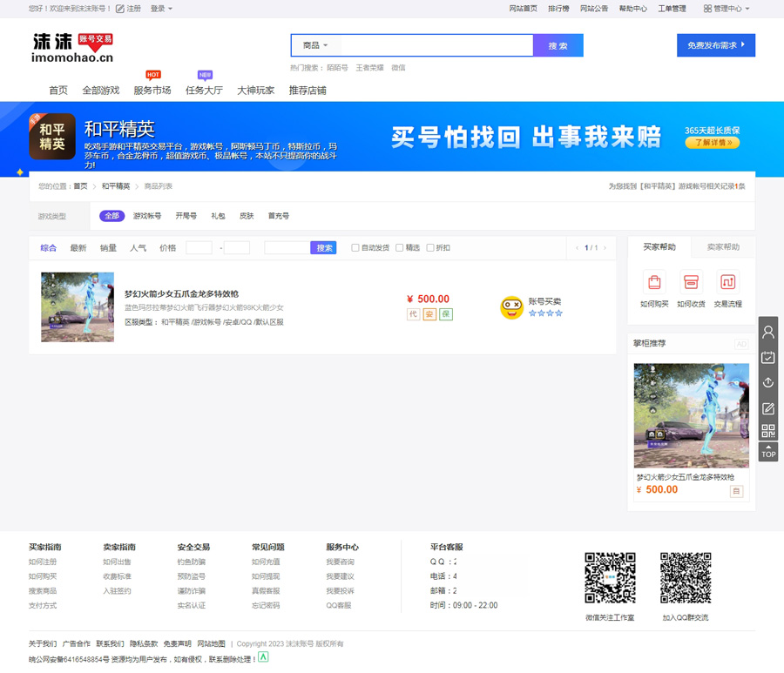
Task: Open the 交易流程 process icon
Action: click(x=727, y=282)
